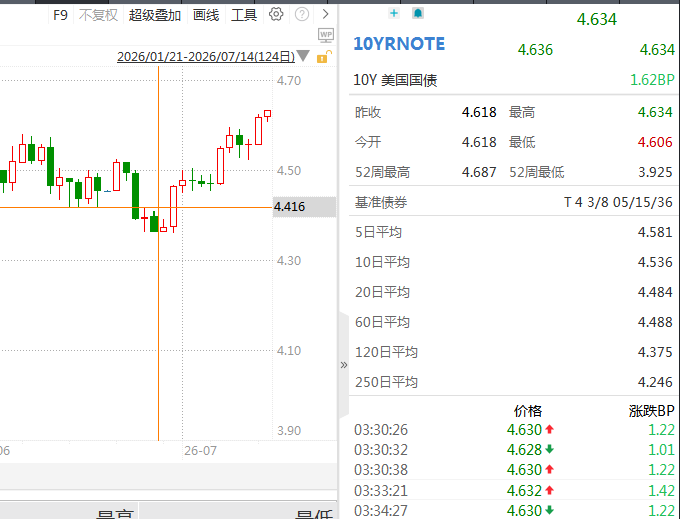
Task: Expand toolbar with the right chevron arrow
Action: [x=326, y=14]
